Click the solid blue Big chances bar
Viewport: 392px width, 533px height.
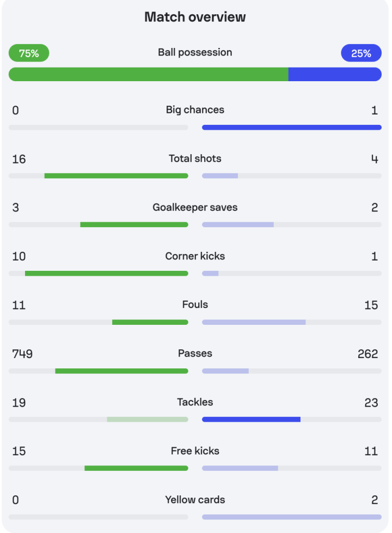click(291, 127)
